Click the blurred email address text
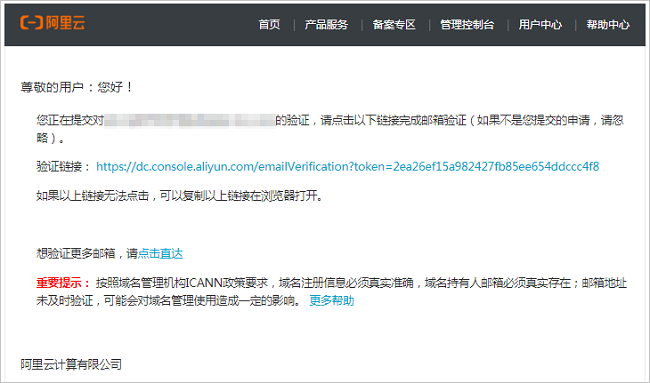Image resolution: width=650 pixels, height=383 pixels. point(190,121)
